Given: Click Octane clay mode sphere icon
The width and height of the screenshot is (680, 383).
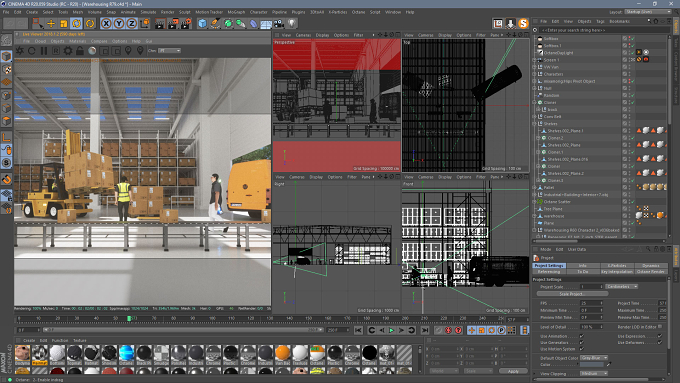Looking at the screenshot, I should 92,51.
